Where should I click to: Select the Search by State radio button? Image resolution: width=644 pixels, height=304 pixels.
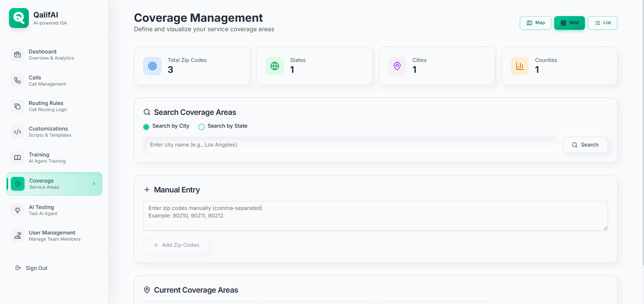(201, 127)
